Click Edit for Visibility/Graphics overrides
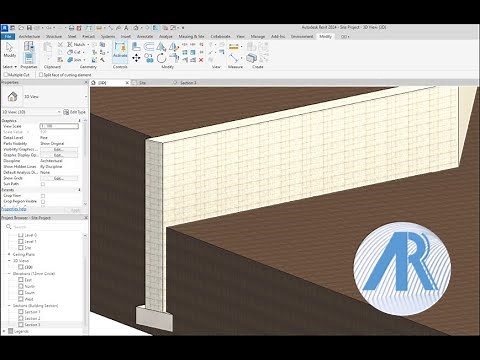 tap(59, 149)
